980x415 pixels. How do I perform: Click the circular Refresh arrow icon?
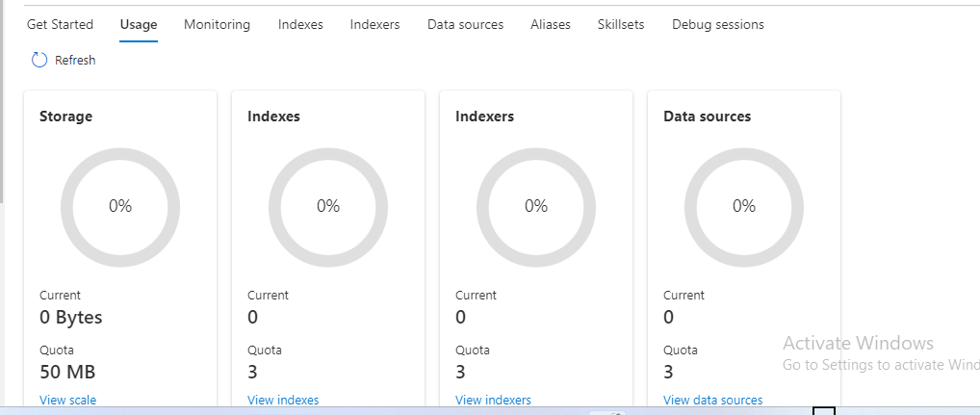[x=39, y=60]
